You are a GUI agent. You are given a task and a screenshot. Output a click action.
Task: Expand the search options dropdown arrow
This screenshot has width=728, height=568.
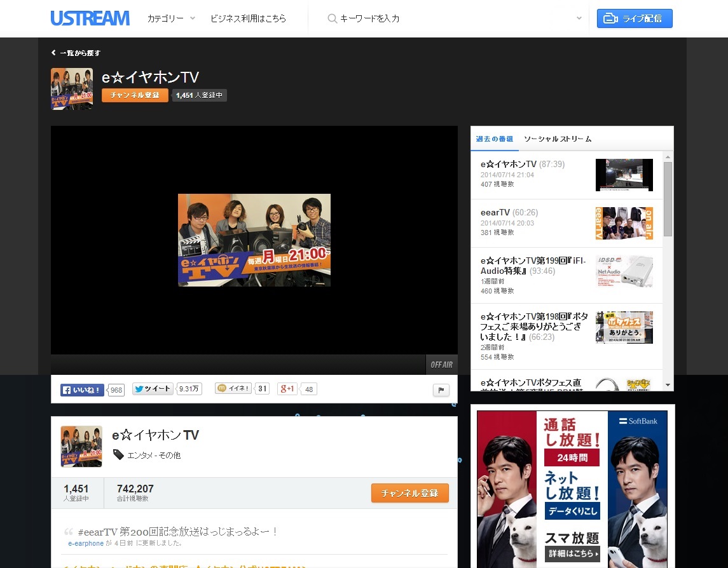pyautogui.click(x=579, y=18)
